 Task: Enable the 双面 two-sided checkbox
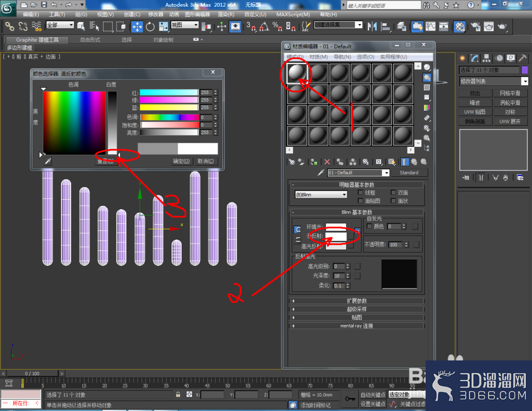(x=393, y=193)
